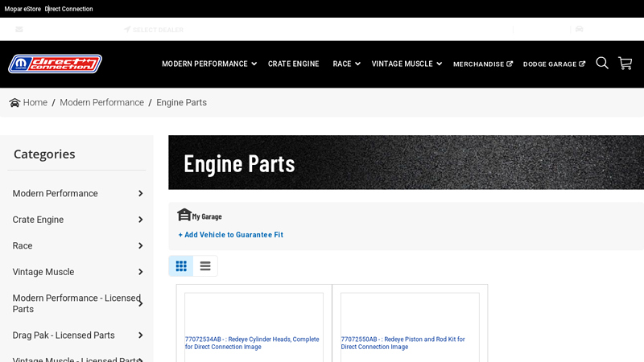The image size is (644, 362).
Task: Click Mopar eStore top link
Action: tap(23, 9)
